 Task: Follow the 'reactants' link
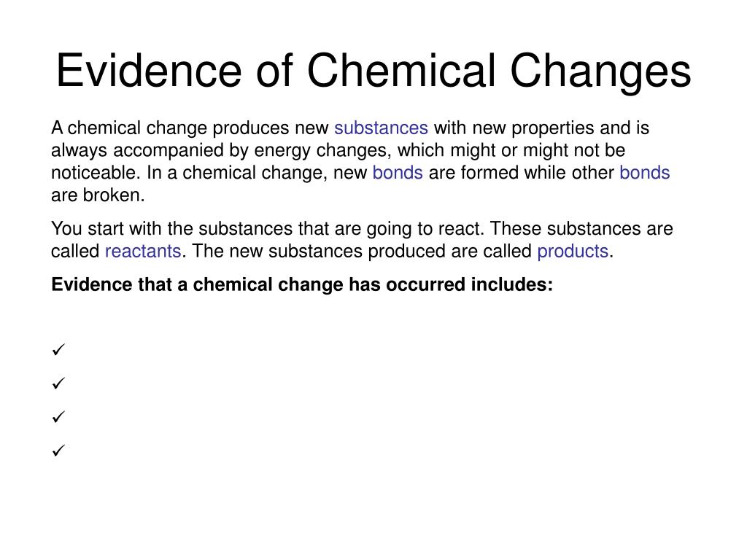(143, 251)
